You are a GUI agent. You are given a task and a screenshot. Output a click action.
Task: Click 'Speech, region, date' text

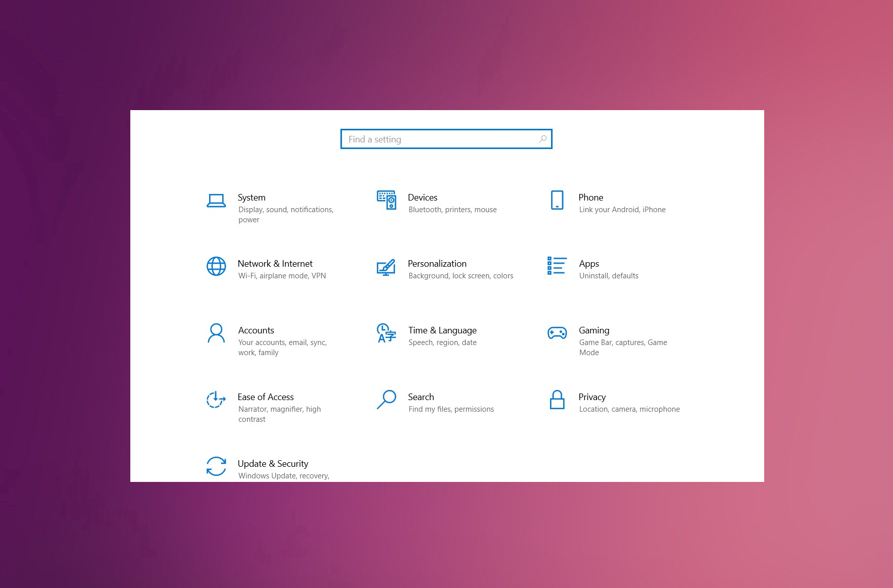442,342
